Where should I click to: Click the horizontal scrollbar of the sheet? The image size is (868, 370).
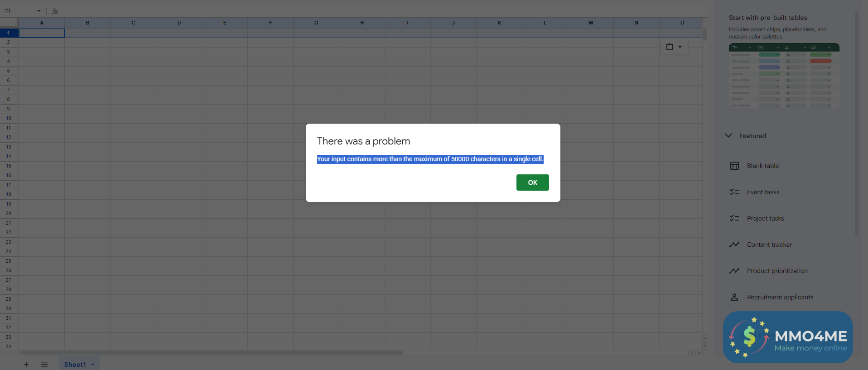(211, 352)
